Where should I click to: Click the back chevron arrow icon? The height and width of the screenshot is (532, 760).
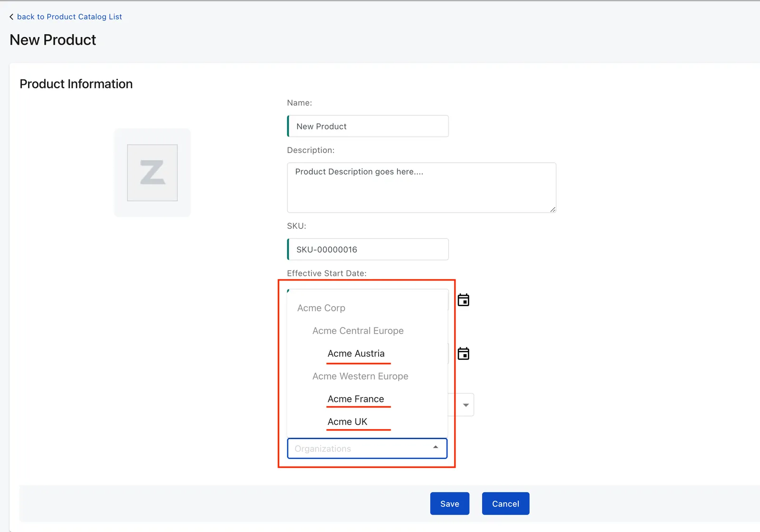pos(11,17)
